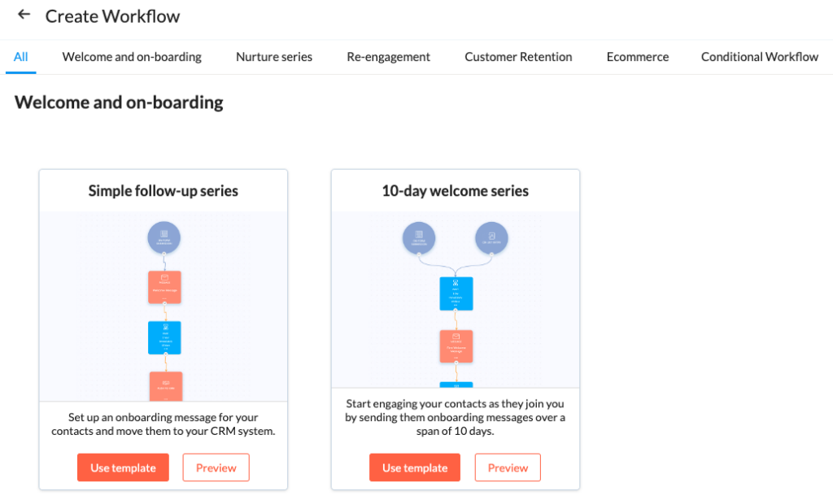Switch to the Re-engagement tab
The height and width of the screenshot is (504, 833).
388,57
